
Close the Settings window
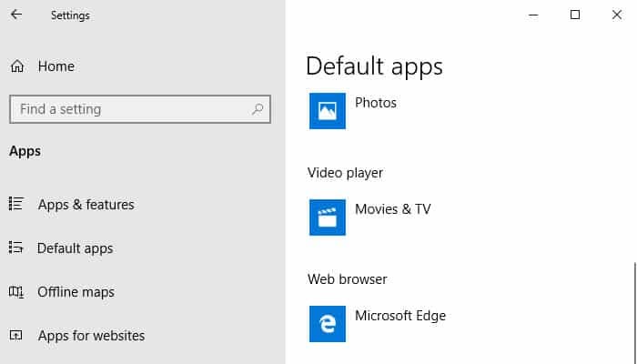(x=617, y=15)
